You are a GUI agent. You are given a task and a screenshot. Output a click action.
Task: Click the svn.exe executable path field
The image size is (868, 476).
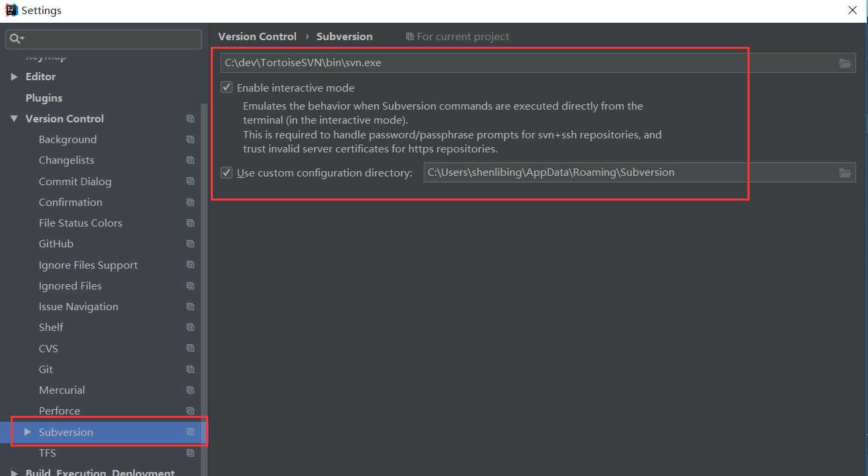pyautogui.click(x=538, y=63)
